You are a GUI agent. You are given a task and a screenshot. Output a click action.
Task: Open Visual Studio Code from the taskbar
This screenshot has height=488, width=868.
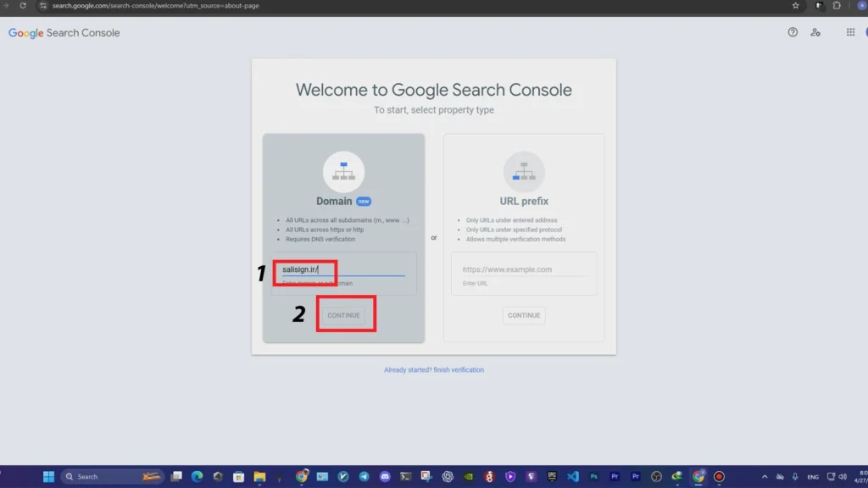click(x=573, y=476)
